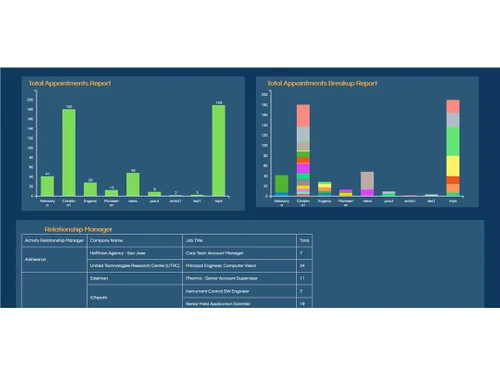Click 'Evgeniy' axis label in Breakup Report chart
Image resolution: width=500 pixels, height=375 pixels.
tap(324, 201)
